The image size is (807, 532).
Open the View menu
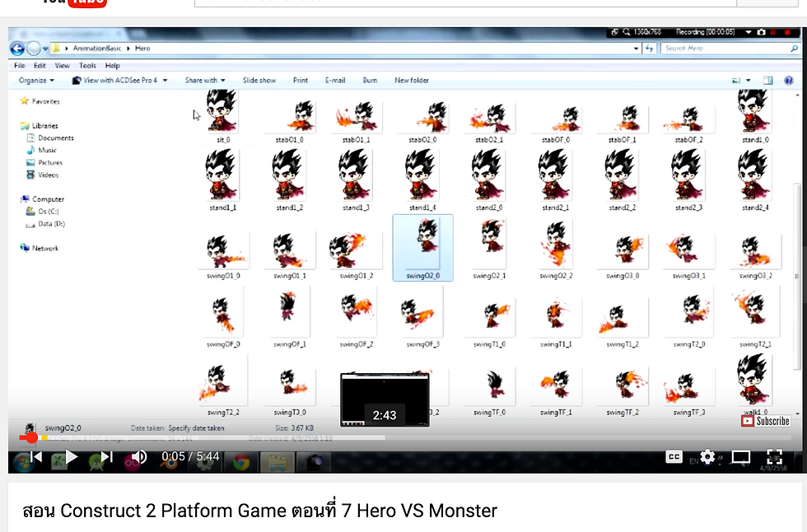[x=63, y=66]
